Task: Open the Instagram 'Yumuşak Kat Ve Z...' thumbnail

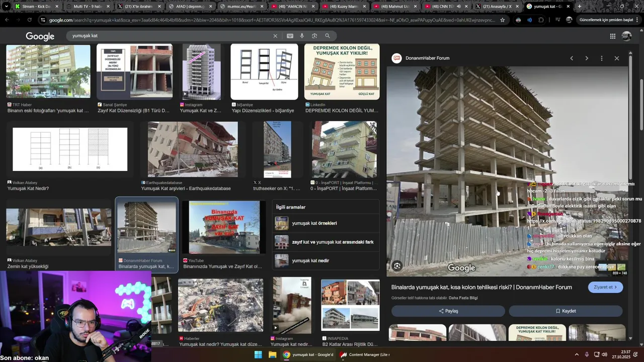Action: point(201,71)
